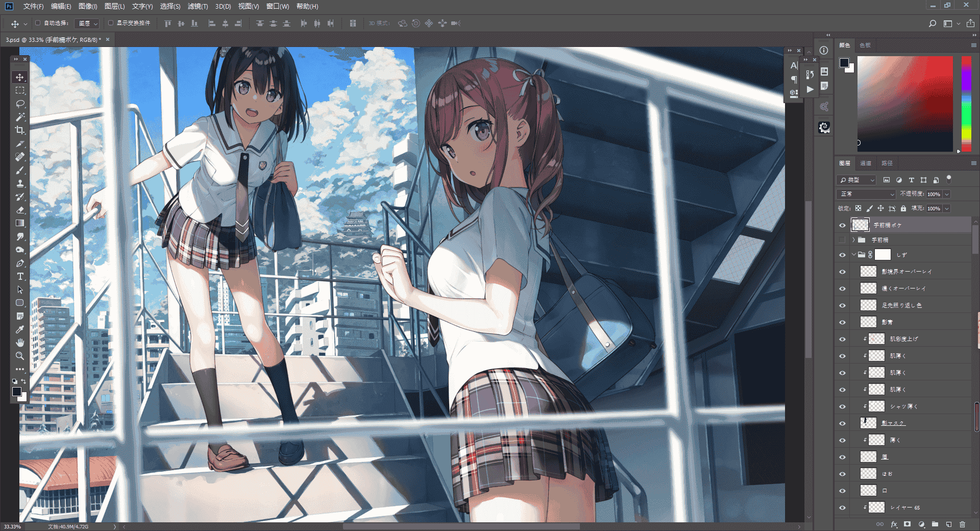Select the Horizontal Type tool
The width and height of the screenshot is (980, 531).
click(20, 276)
